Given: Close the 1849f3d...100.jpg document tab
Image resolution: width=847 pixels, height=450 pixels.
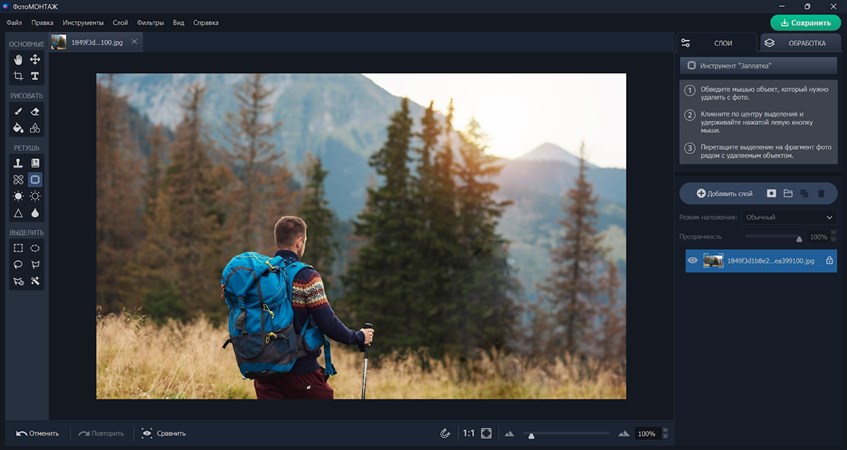Looking at the screenshot, I should pos(135,42).
